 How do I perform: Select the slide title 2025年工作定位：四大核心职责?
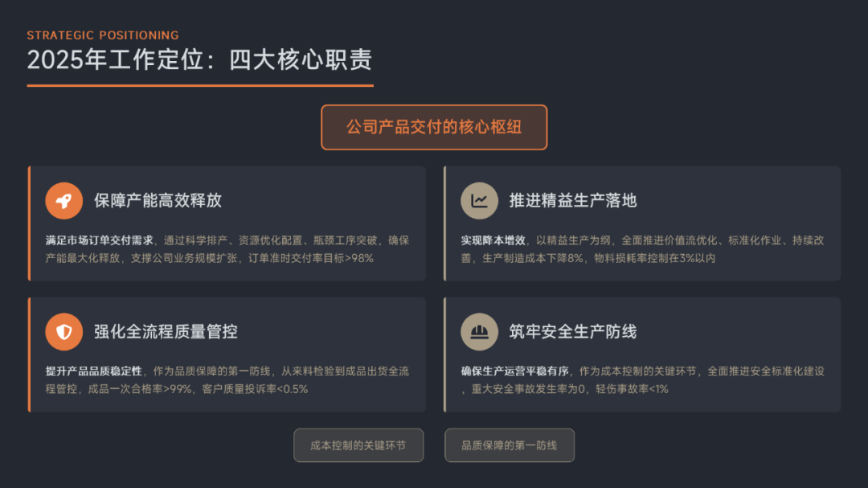[x=199, y=60]
